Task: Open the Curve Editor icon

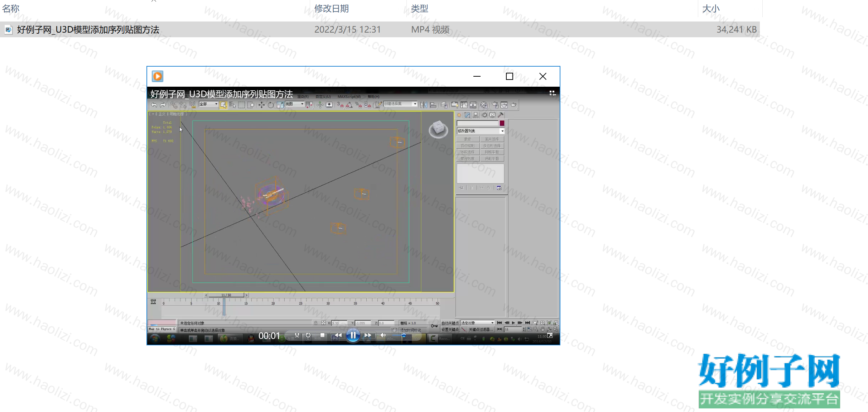Action: (x=464, y=105)
